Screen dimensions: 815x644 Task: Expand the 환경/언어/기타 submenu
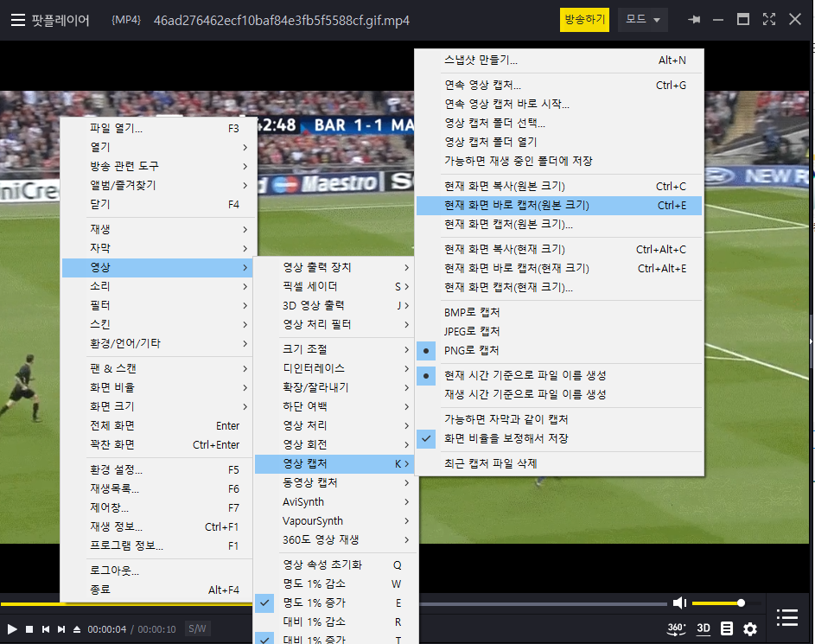pyautogui.click(x=158, y=343)
